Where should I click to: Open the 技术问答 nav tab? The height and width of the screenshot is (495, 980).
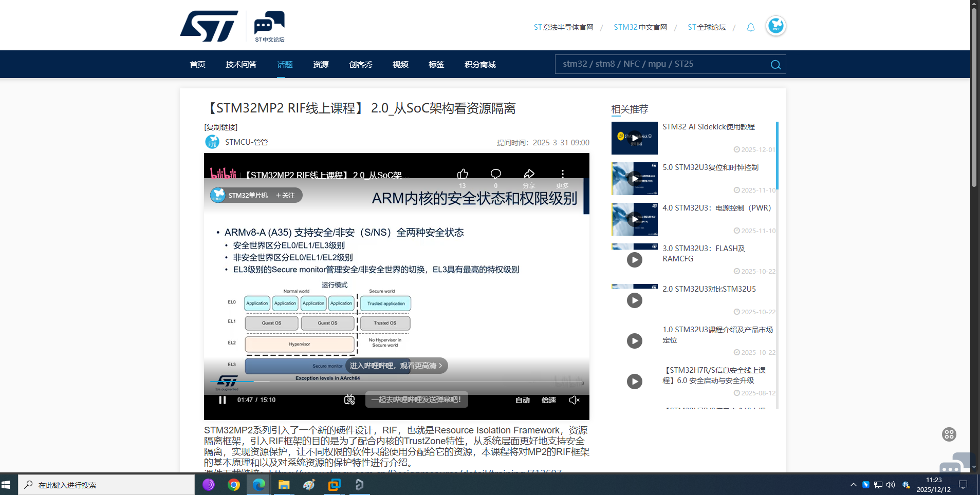[241, 65]
